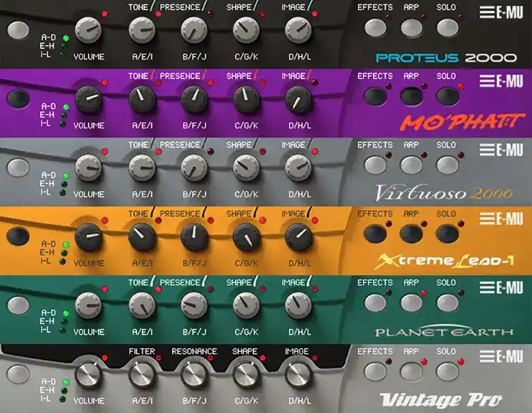This screenshot has width=532, height=413.
Task: Click the Xtreme Lead-1 VOLUME knob
Action: (88, 237)
